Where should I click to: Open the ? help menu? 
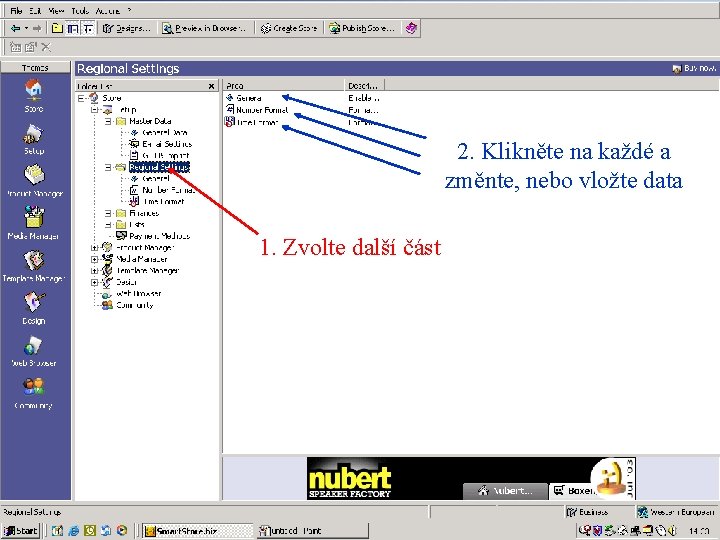tap(129, 11)
